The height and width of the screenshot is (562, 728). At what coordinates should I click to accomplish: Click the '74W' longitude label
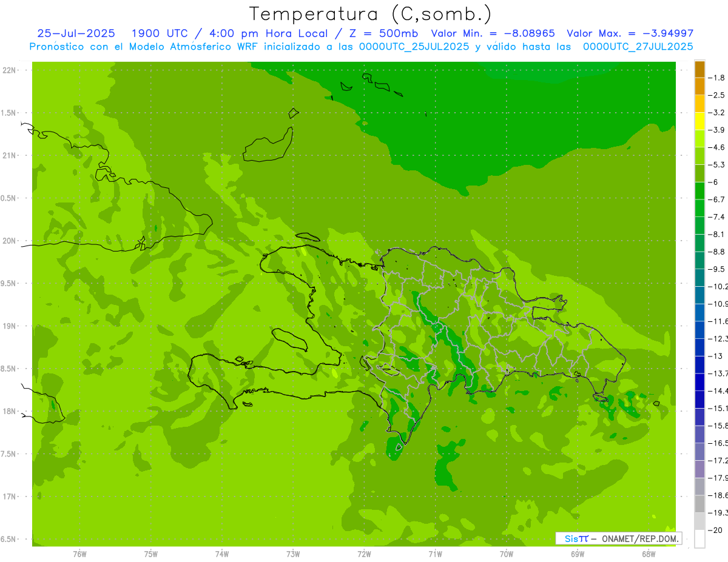pos(222,554)
